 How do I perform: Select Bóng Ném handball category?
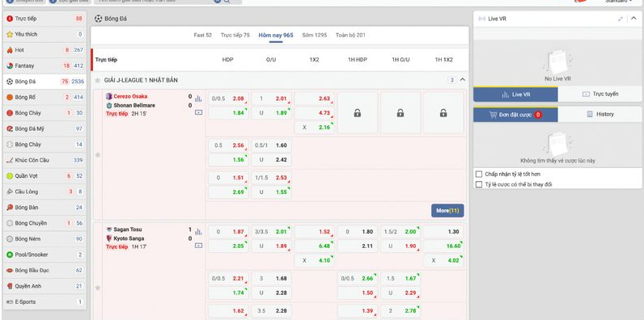click(x=44, y=238)
